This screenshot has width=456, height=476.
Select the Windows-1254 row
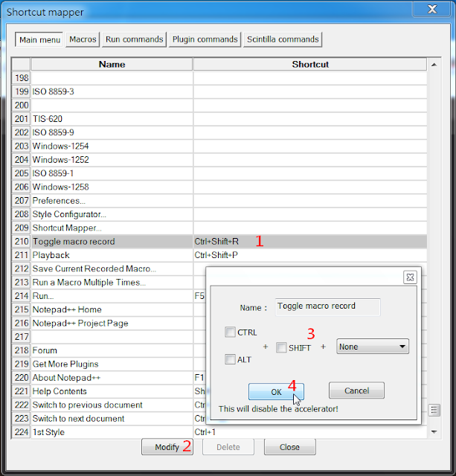pos(219,146)
